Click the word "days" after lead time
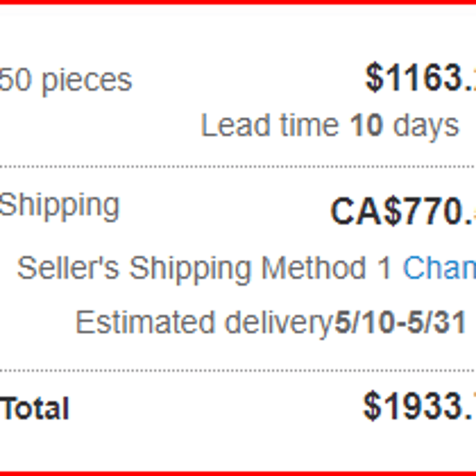This screenshot has width=476, height=476. (x=427, y=126)
